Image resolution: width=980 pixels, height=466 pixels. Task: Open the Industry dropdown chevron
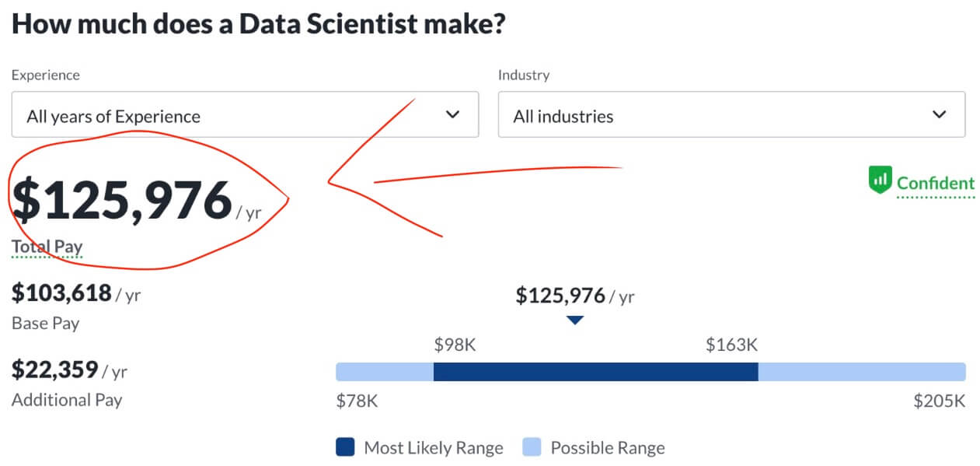tap(939, 114)
